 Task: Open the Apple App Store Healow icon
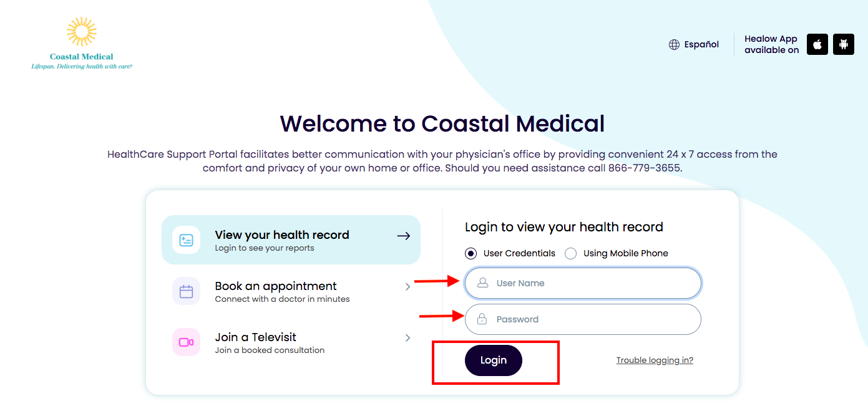(x=817, y=44)
